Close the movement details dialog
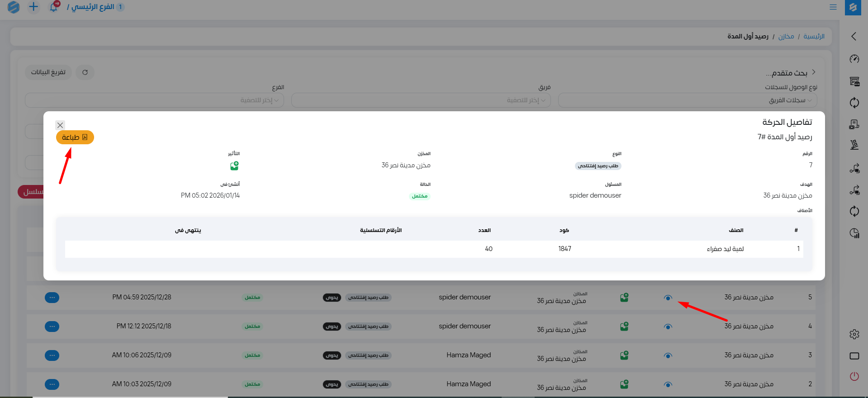Viewport: 868px width, 398px height. (x=60, y=125)
